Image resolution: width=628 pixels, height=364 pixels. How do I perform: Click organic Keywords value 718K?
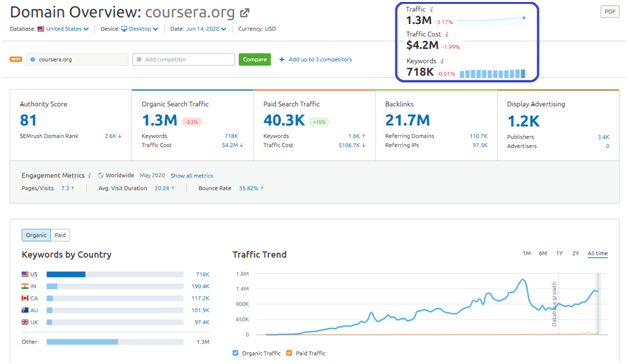pyautogui.click(x=231, y=136)
